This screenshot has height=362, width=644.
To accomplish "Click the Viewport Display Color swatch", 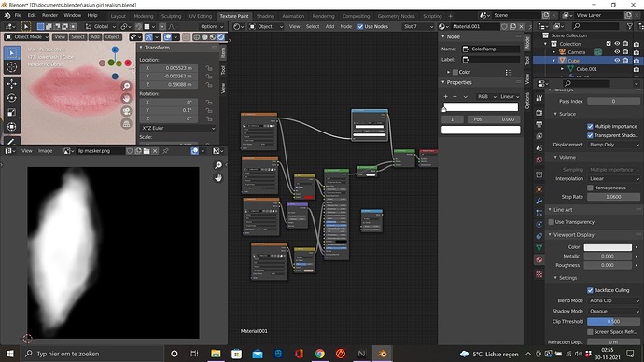I will [608, 247].
